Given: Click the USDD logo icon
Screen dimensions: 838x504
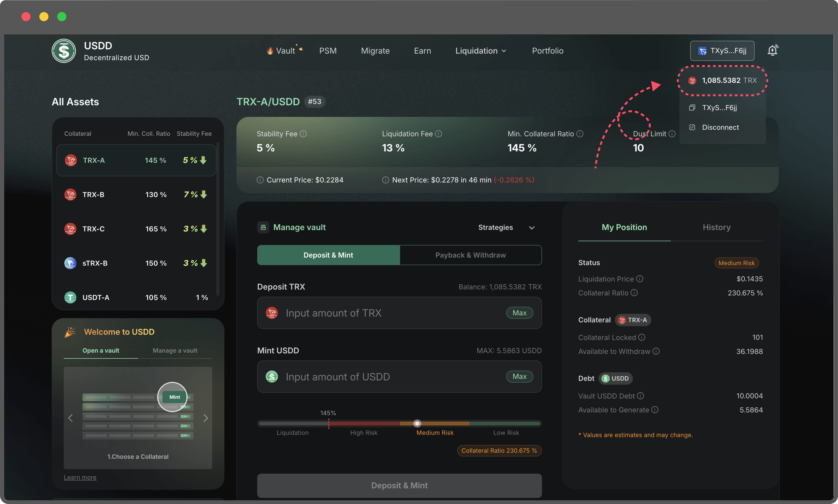Looking at the screenshot, I should pyautogui.click(x=64, y=51).
